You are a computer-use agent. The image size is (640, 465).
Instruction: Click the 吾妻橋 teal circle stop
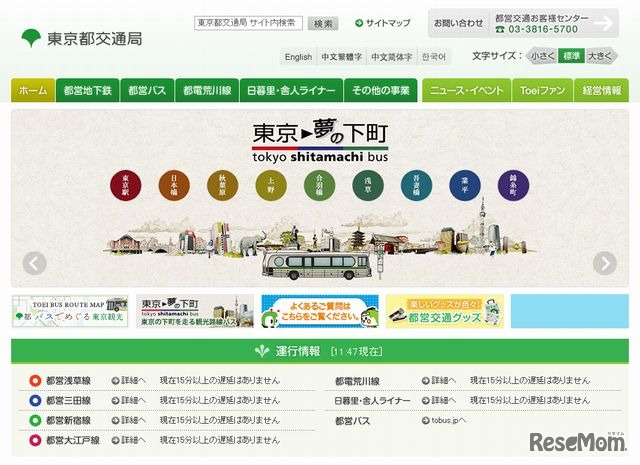pyautogui.click(x=416, y=185)
